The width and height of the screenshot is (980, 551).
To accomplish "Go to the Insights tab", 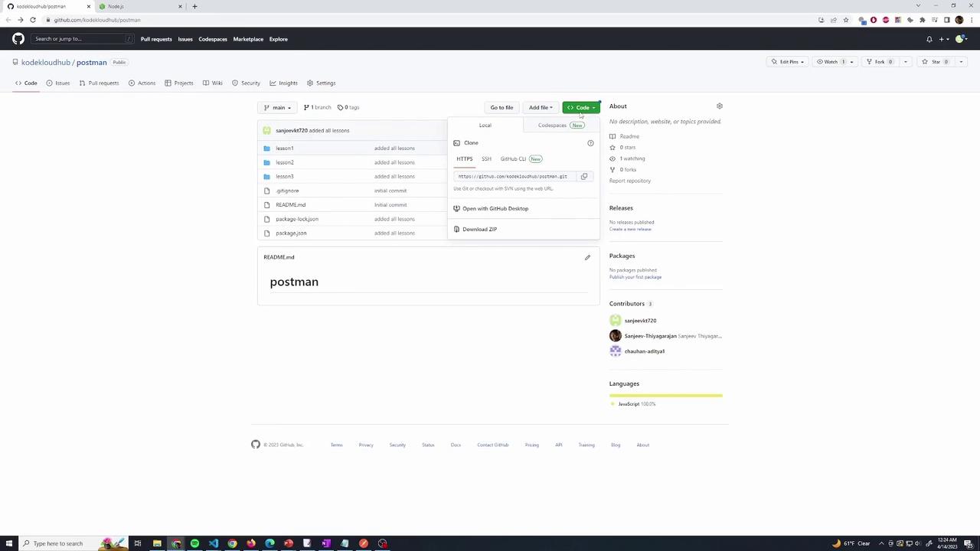I will point(284,83).
